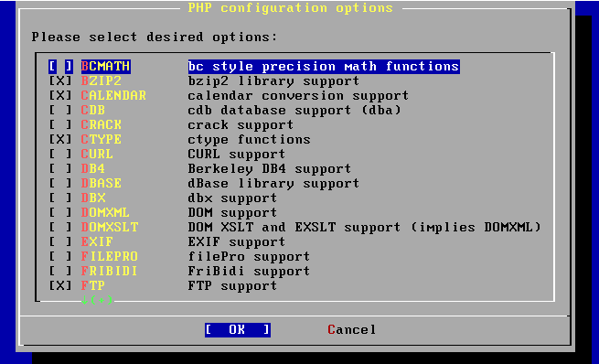This screenshot has height=364, width=599.
Task: Enable the BCMATH checkbox
Action: coord(60,67)
